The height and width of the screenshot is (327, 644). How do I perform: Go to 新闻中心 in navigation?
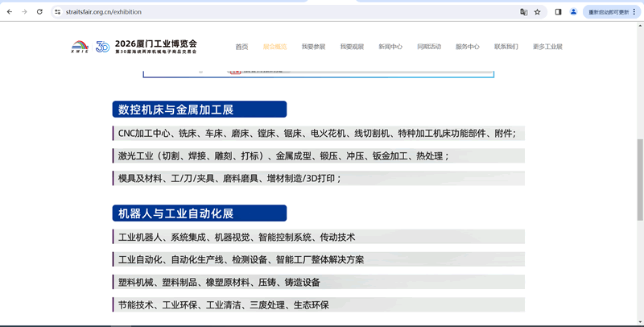390,47
